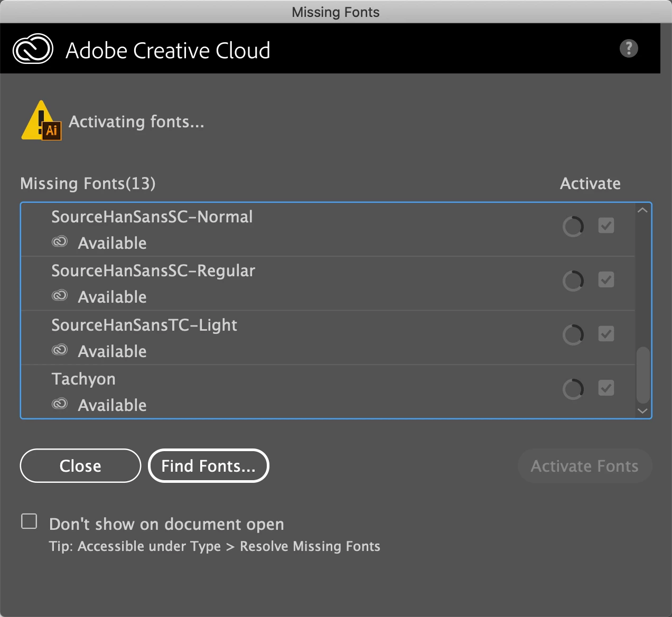Image resolution: width=672 pixels, height=617 pixels.
Task: Select the SourceHanSansTC-Light font row
Action: click(x=328, y=338)
